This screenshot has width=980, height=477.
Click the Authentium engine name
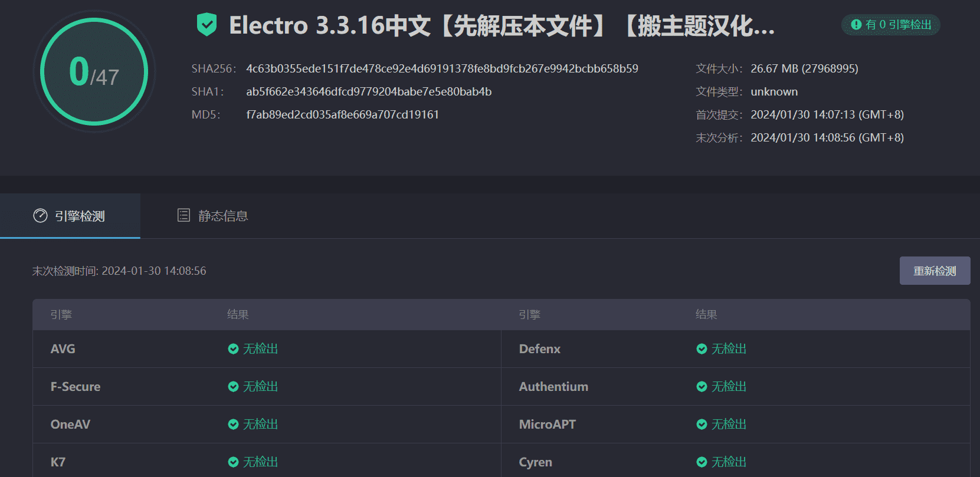(x=553, y=387)
